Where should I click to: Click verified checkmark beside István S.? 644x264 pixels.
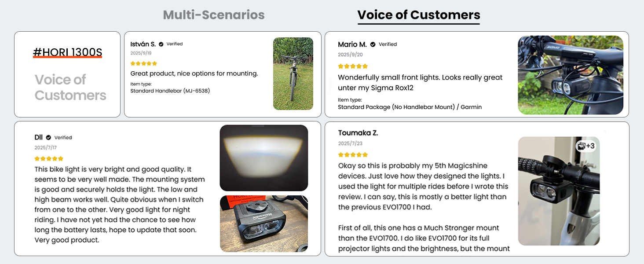(161, 44)
